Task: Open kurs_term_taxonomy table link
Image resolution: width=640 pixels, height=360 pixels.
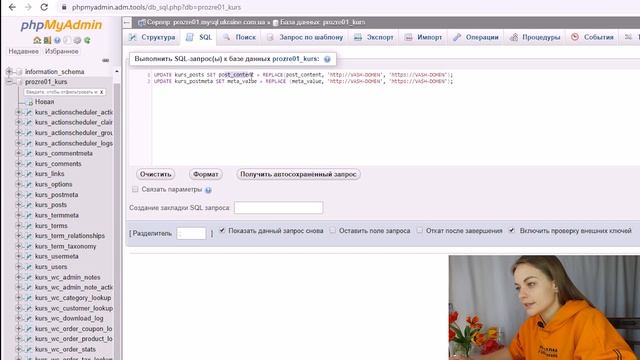Action: 65,246
